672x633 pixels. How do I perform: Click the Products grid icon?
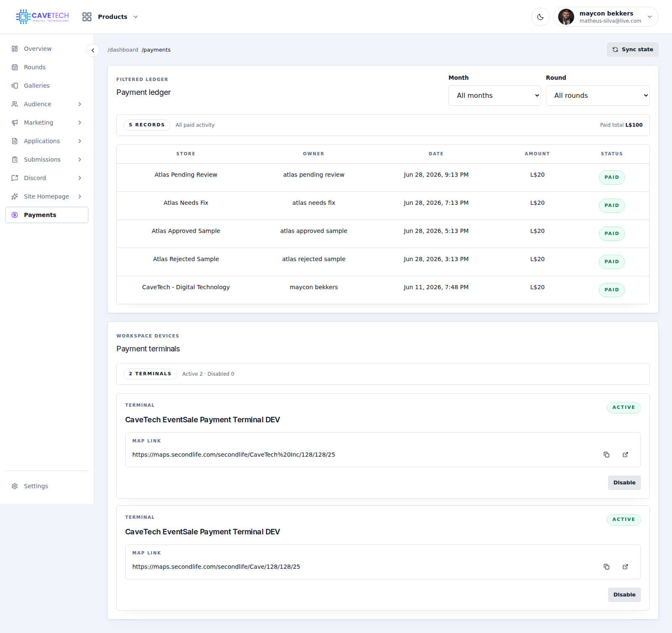[87, 17]
